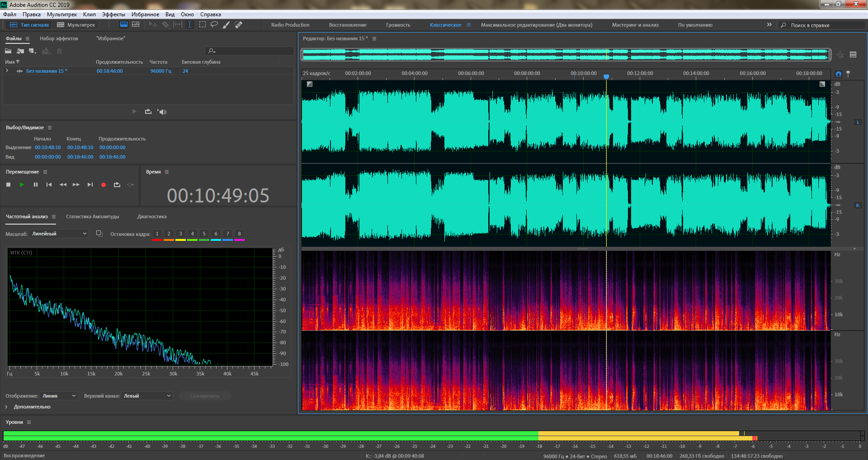Viewport: 868px width, 460px height.
Task: Activate the Spot Healing Brush tool
Action: (x=239, y=25)
